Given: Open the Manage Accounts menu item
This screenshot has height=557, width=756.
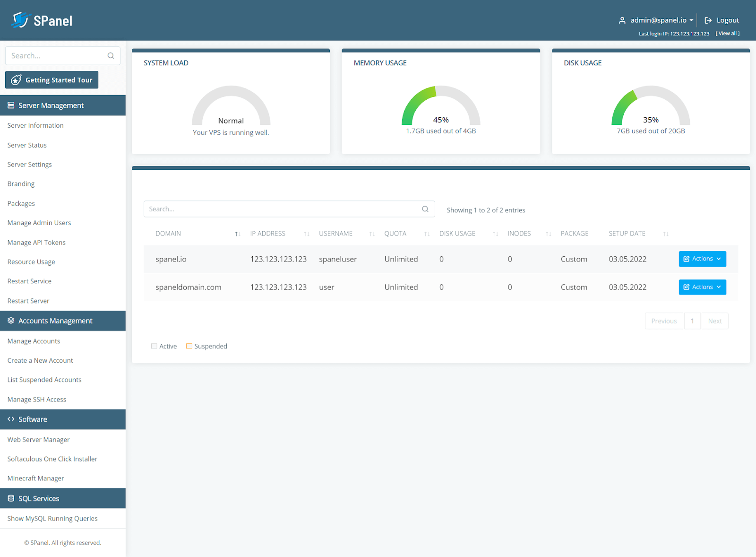Looking at the screenshot, I should (34, 341).
